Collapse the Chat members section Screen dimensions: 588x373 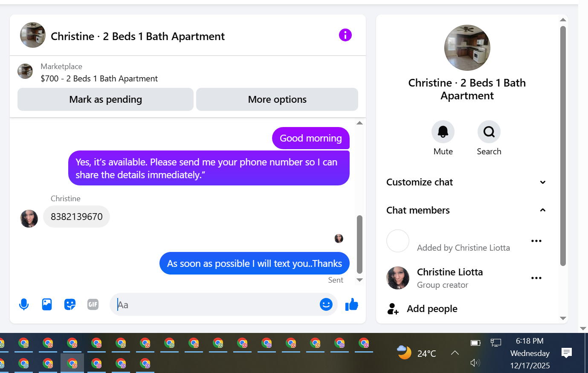coord(466,210)
